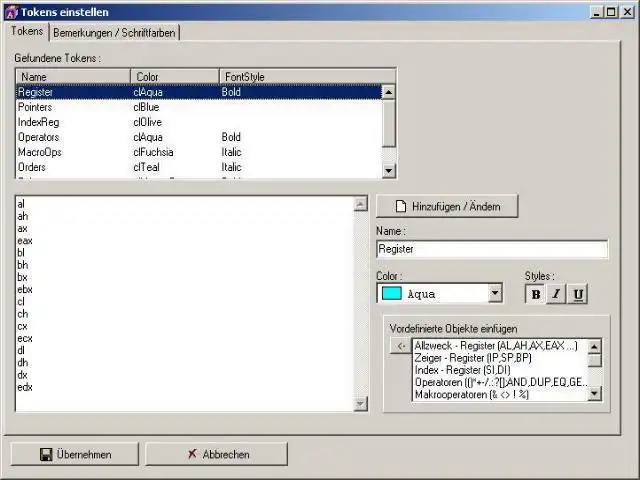640x480 pixels.
Task: Toggle the Underline style button
Action: 578,294
